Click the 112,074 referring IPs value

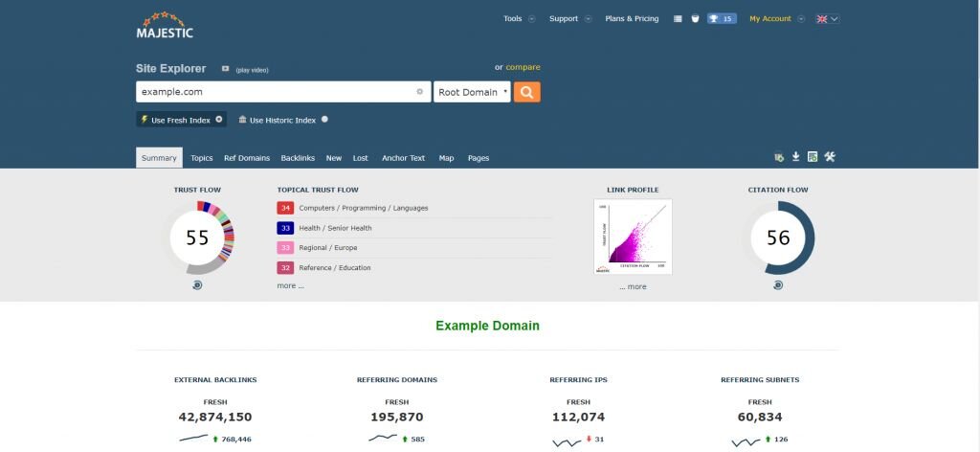578,417
